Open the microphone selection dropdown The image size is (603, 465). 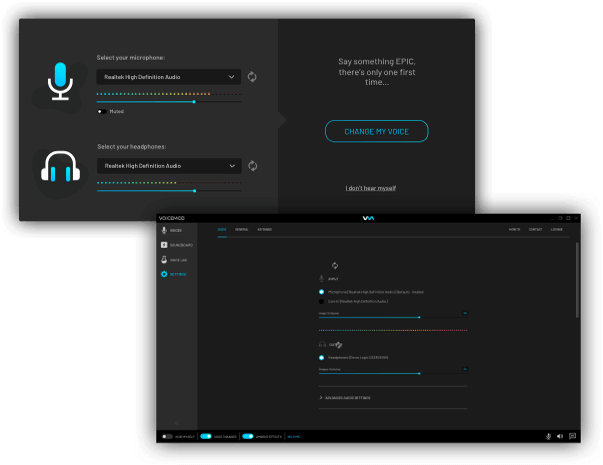(168, 77)
